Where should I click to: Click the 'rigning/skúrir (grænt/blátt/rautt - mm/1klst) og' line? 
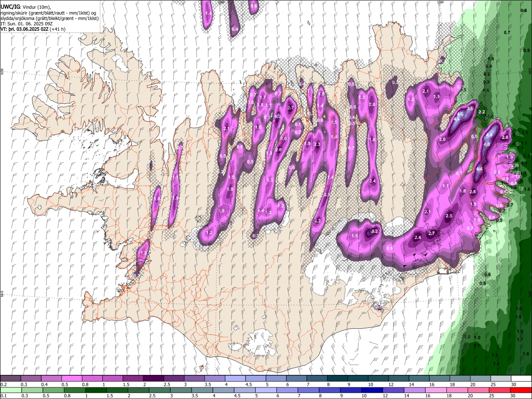(x=48, y=13)
